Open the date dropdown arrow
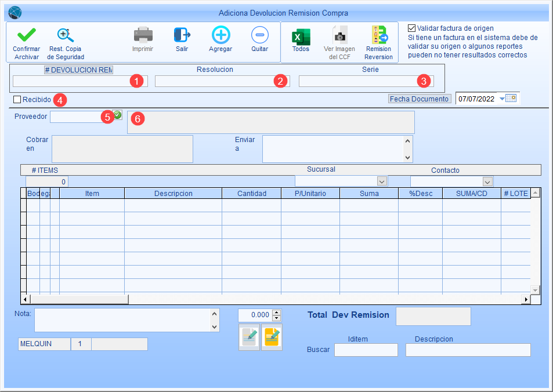The width and height of the screenshot is (553, 392). [x=502, y=99]
